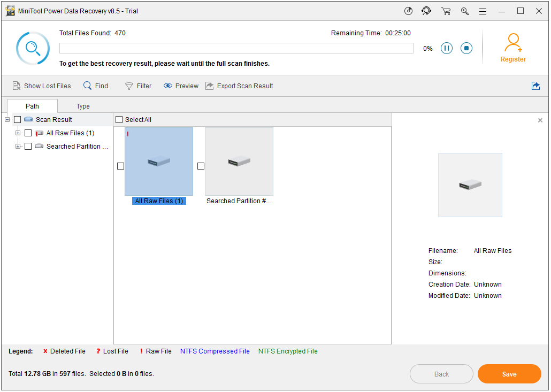The height and width of the screenshot is (392, 551).
Task: Select All Raw Files (1) tree item
Action: (70, 133)
